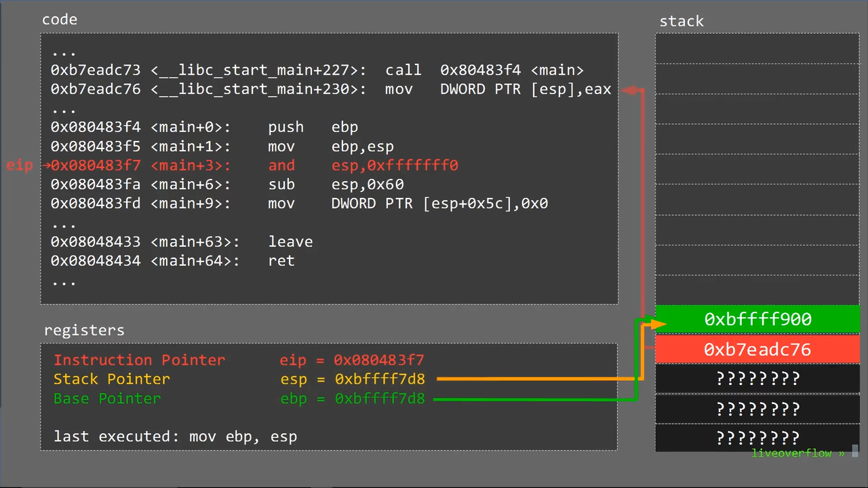Click the Base Pointer register label
This screenshot has width=868, height=488.
click(107, 399)
